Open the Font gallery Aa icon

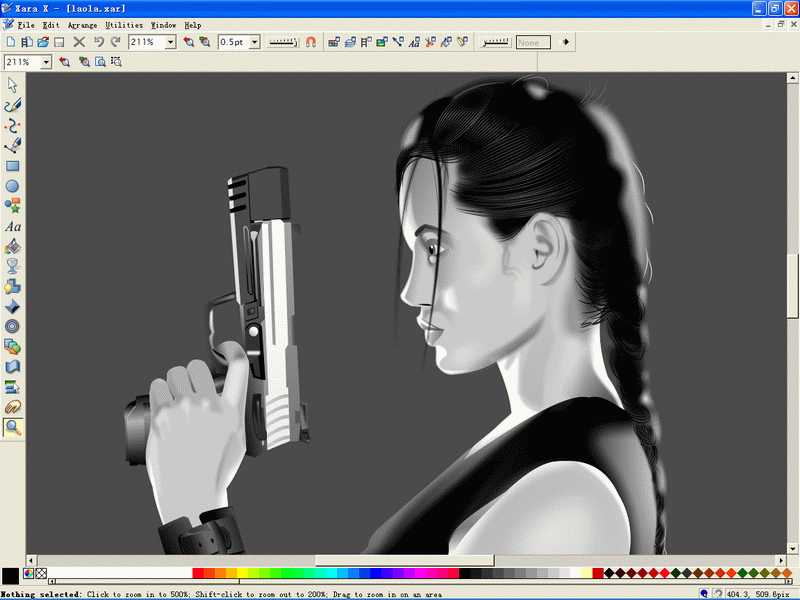[414, 42]
